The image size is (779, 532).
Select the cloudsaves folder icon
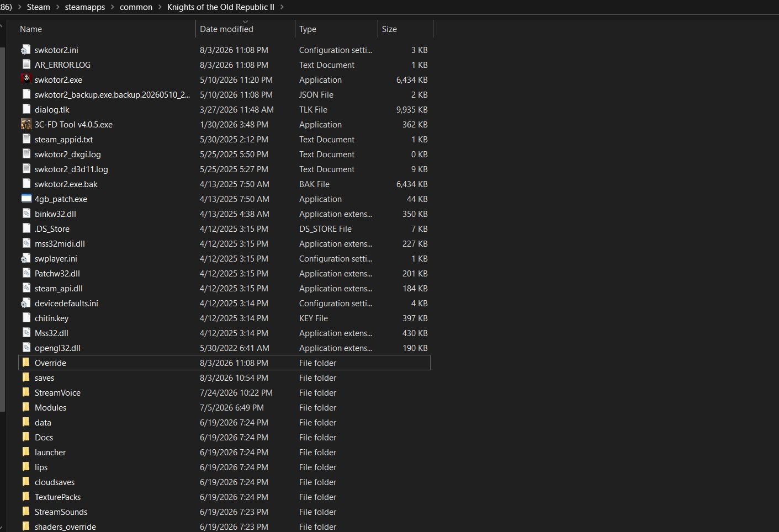pos(26,482)
